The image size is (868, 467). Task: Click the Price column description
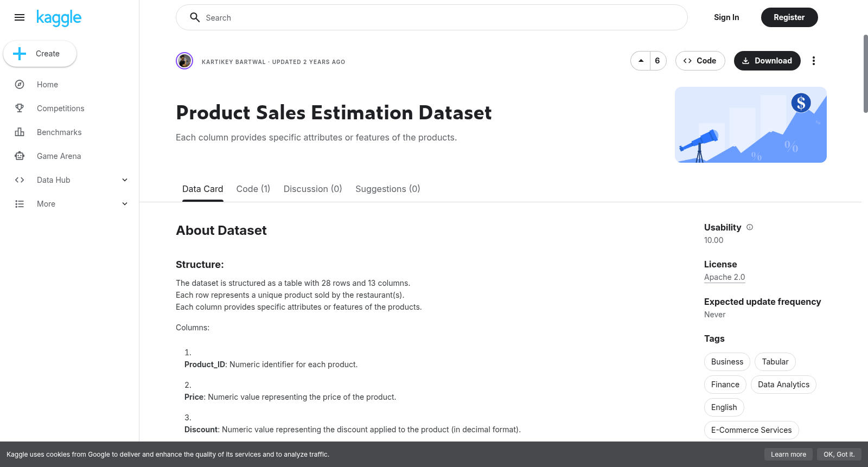(x=290, y=397)
